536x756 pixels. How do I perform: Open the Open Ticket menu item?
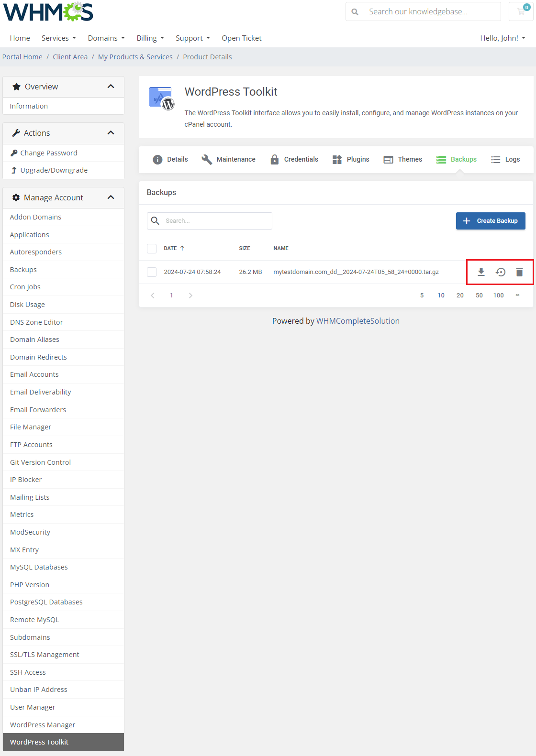coord(242,38)
